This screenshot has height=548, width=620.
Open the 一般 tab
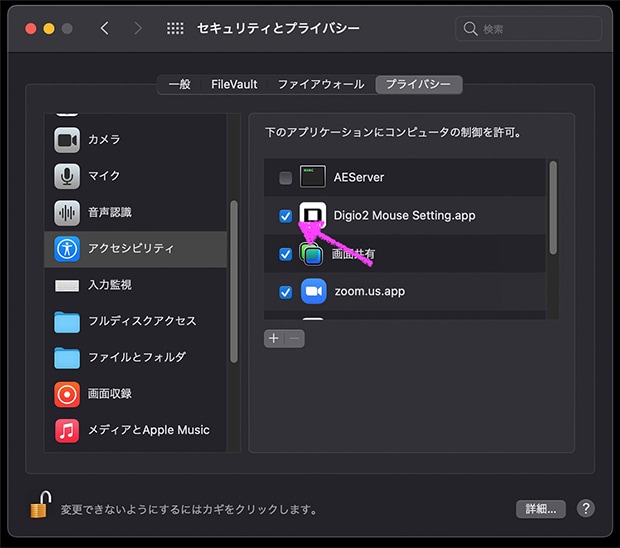(179, 85)
